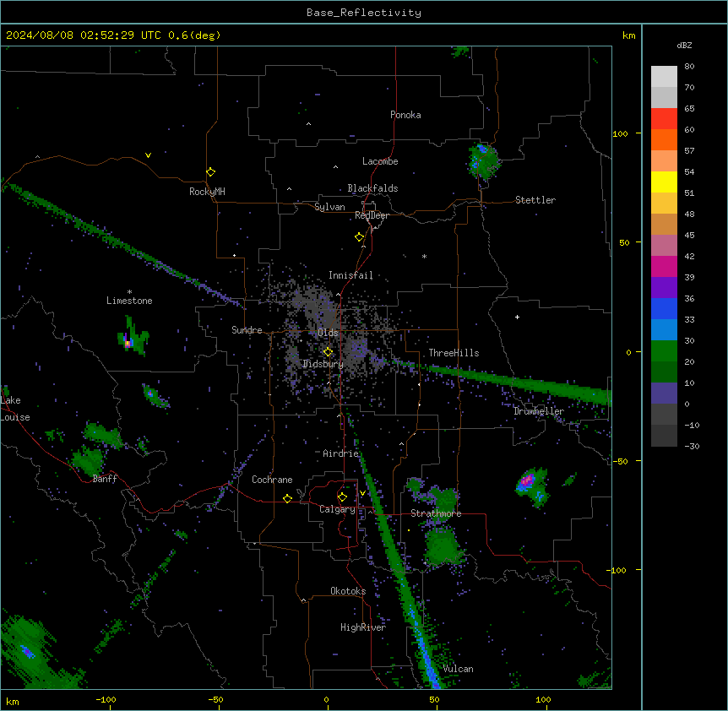The width and height of the screenshot is (728, 711).
Task: Click the RockyMH label
Action: click(207, 192)
